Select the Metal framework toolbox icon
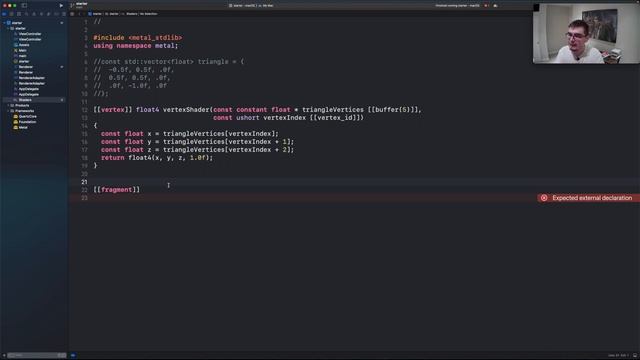The width and height of the screenshot is (640, 360). click(x=16, y=127)
